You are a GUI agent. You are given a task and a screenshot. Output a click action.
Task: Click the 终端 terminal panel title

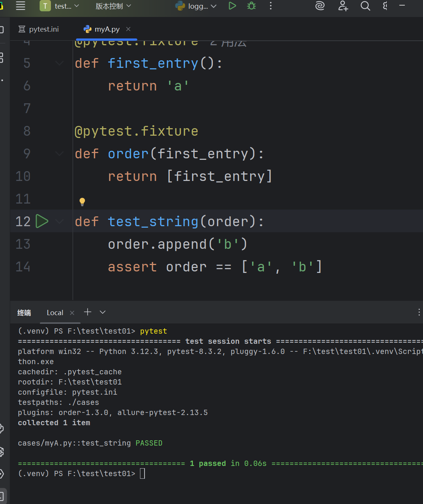click(24, 313)
